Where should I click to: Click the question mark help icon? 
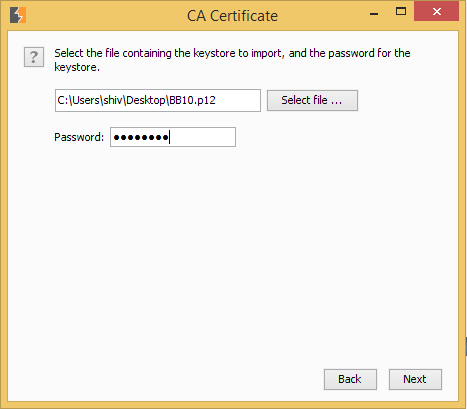pyautogui.click(x=34, y=57)
